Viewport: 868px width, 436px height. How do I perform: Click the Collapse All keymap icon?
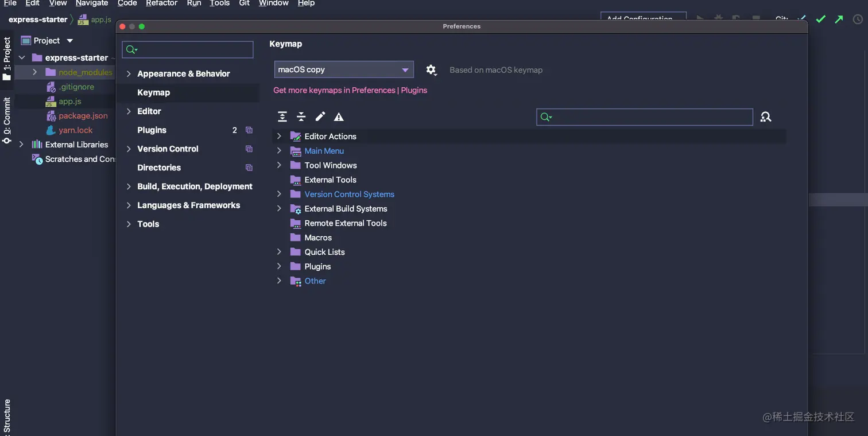(x=301, y=117)
